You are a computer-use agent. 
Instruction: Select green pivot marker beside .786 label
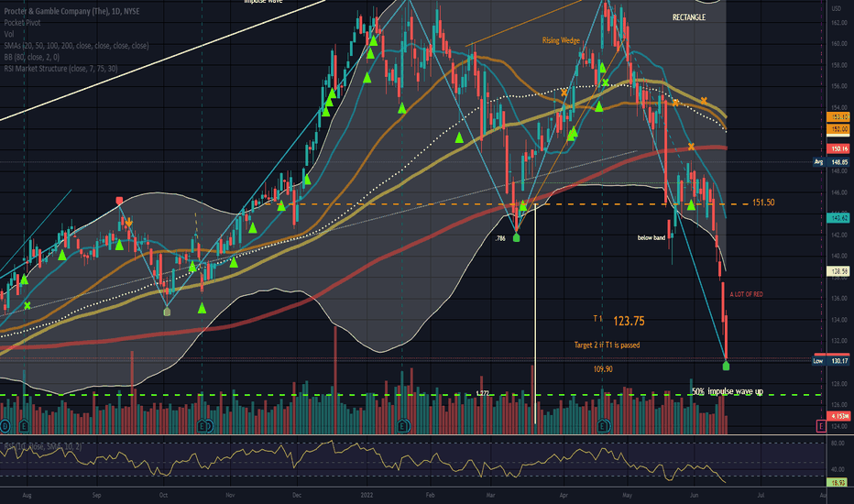coord(516,237)
